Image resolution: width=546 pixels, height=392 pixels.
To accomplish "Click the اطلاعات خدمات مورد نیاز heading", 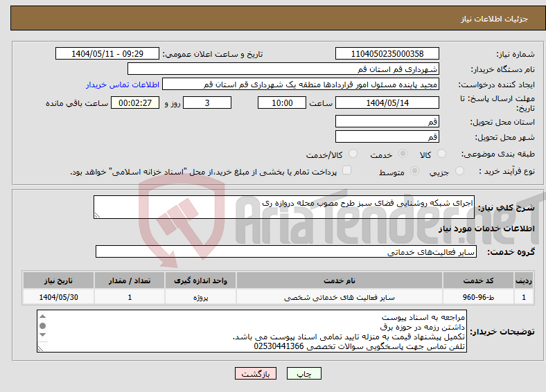I will [486, 229].
